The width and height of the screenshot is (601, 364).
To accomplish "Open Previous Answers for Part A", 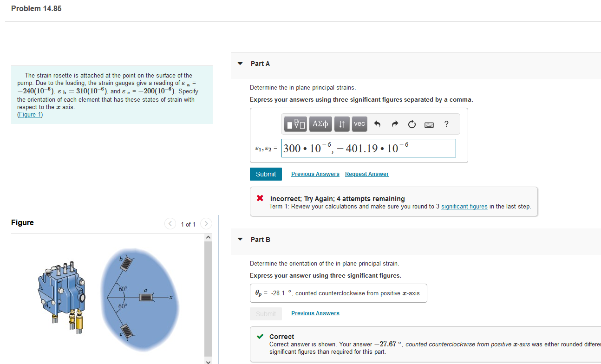I will tap(315, 174).
